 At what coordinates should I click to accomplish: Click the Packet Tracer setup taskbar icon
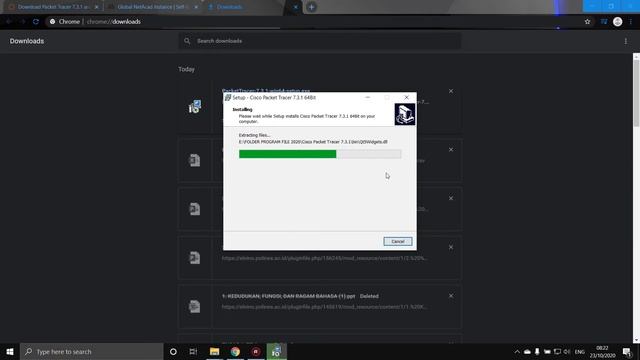(276, 351)
